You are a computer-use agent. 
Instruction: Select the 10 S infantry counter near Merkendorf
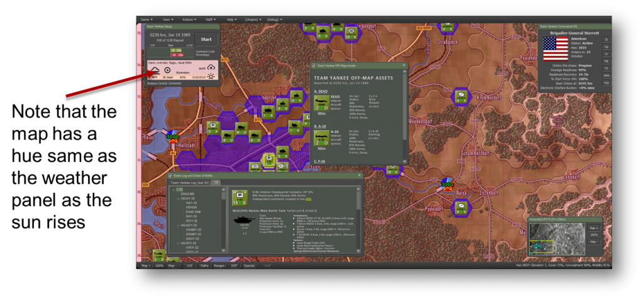[351, 33]
